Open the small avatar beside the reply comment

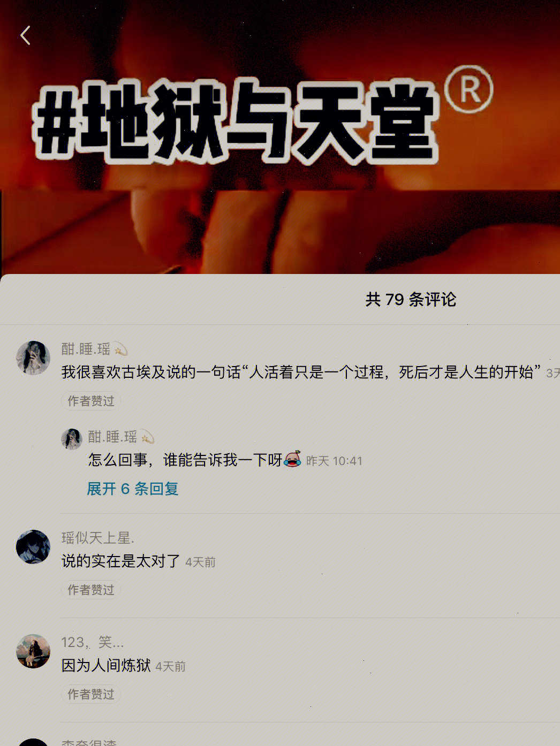pos(71,438)
